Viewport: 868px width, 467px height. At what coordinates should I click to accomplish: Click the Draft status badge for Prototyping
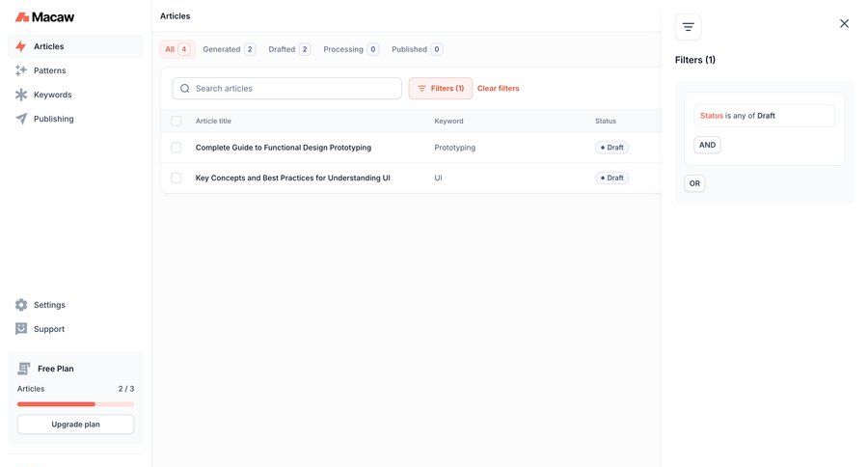click(x=611, y=148)
